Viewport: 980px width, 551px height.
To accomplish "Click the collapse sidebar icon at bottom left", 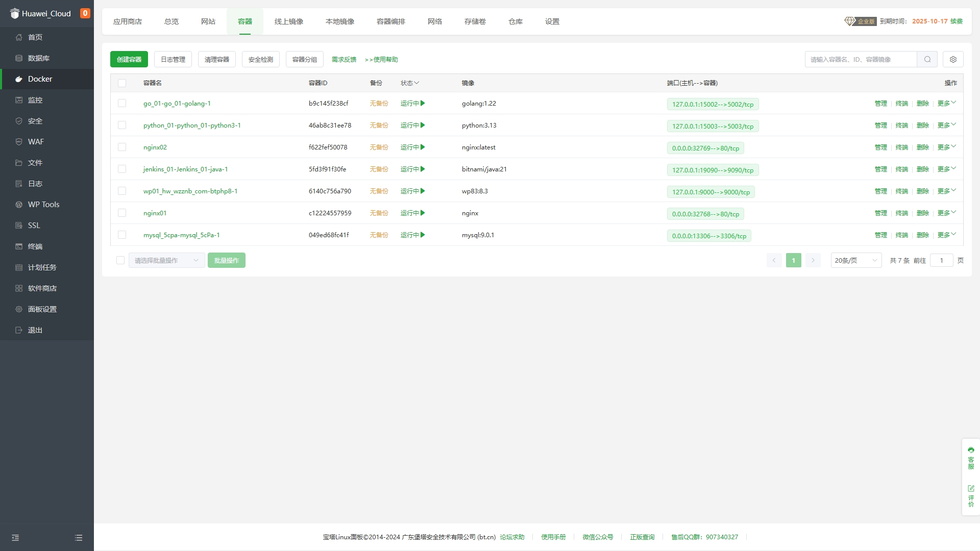I will pyautogui.click(x=15, y=538).
